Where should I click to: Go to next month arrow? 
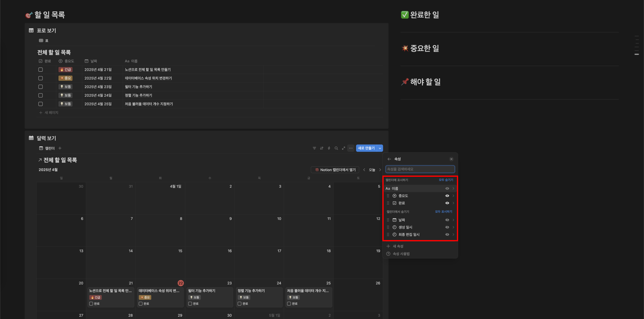pos(380,170)
